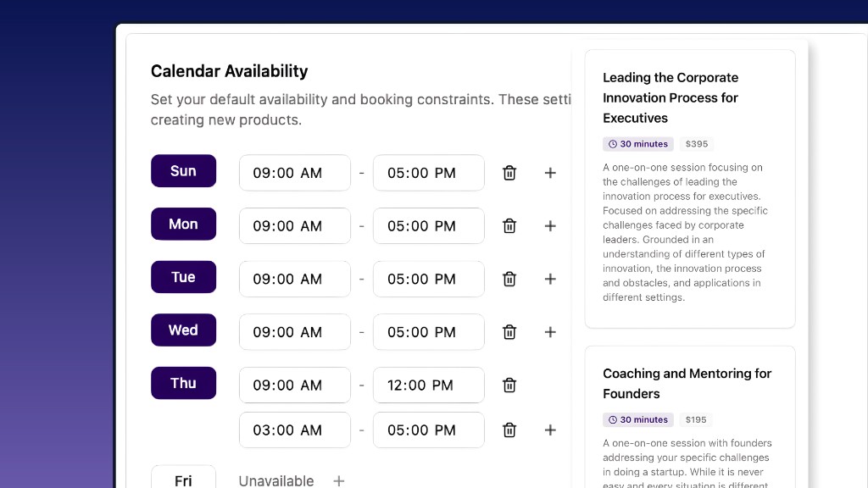Open Coaching and Mentoring for Founders card

[x=690, y=417]
